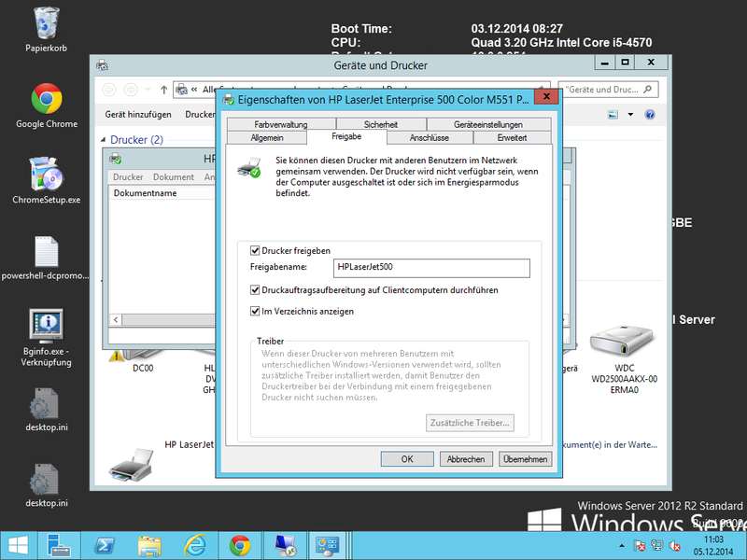Click the Windows Start button
Image resolution: width=747 pixels, height=560 pixels.
point(18,546)
